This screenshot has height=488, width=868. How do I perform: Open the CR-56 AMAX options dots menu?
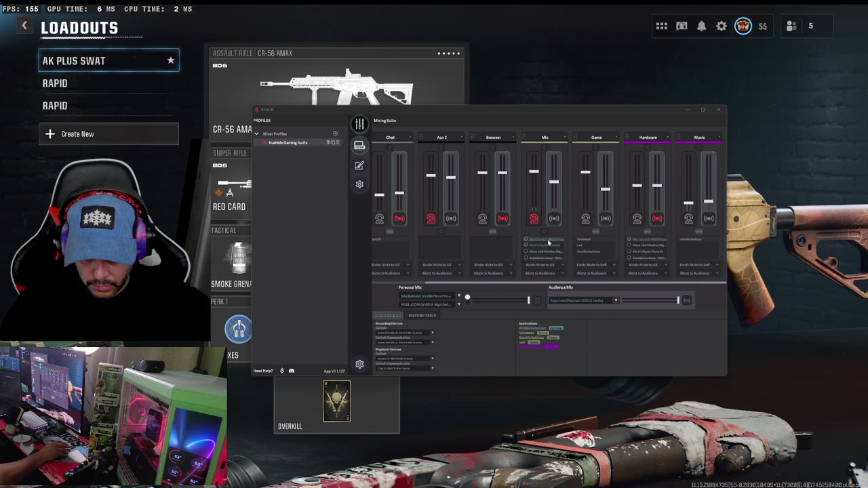pyautogui.click(x=449, y=53)
